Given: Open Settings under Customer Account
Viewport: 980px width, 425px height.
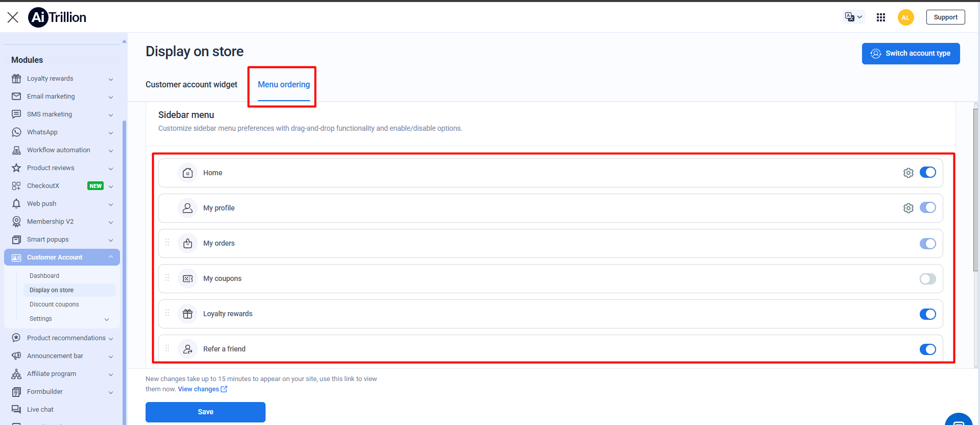Looking at the screenshot, I should coord(41,319).
